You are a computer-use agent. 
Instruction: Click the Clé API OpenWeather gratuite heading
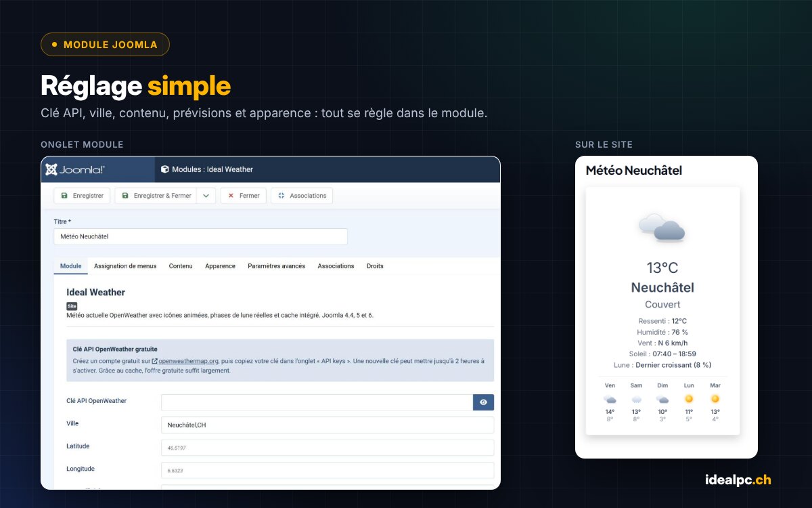(x=115, y=350)
